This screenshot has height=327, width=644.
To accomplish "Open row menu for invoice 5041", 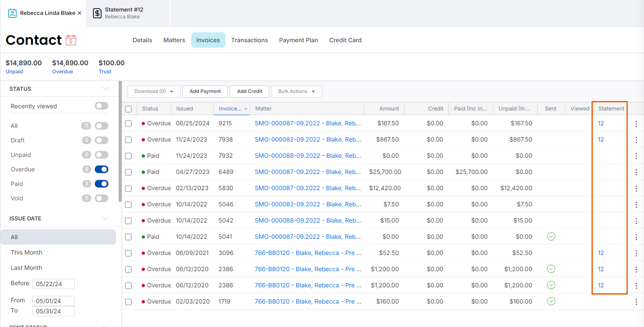I will point(636,237).
